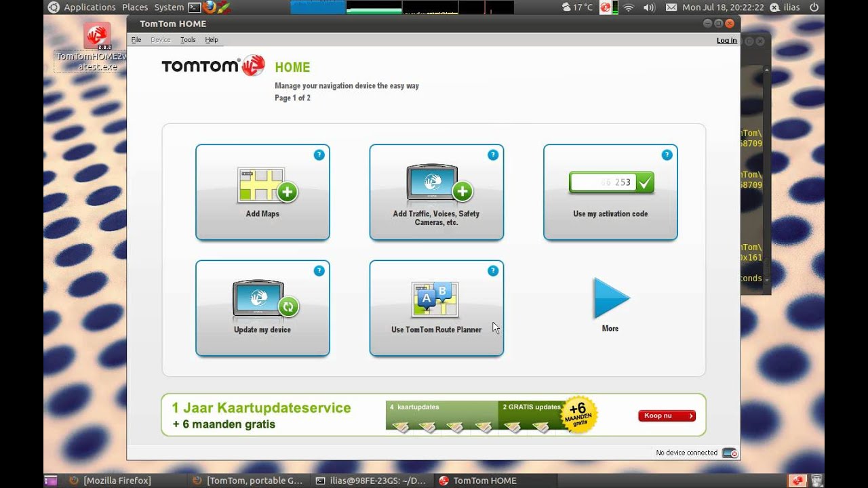Open the clock Mon Jul 18 calendar
Screen dimensions: 868x488
click(x=723, y=7)
